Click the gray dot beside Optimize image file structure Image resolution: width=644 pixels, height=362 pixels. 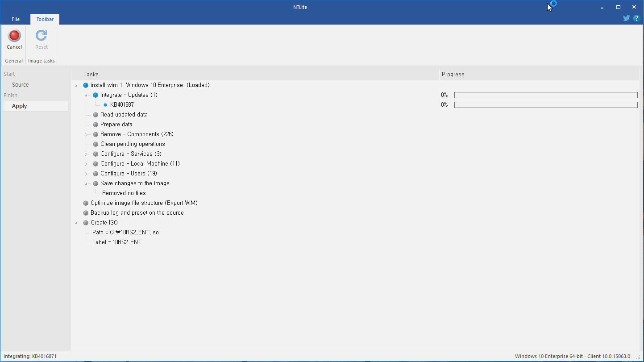pyautogui.click(x=86, y=203)
